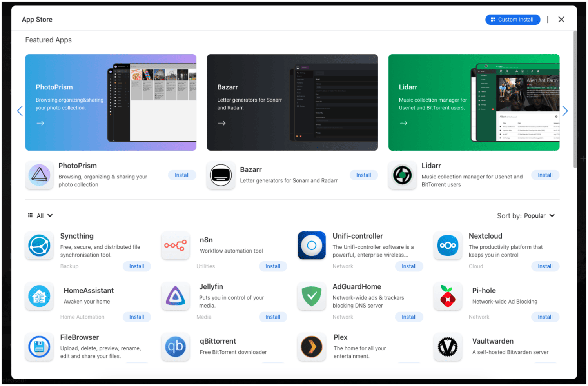Click the Media category label under Jellyfin
Viewport: 588px width, 386px height.
point(204,317)
